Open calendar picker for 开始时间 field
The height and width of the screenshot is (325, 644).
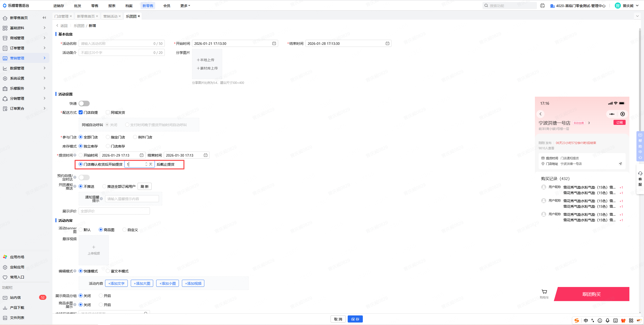click(x=274, y=44)
